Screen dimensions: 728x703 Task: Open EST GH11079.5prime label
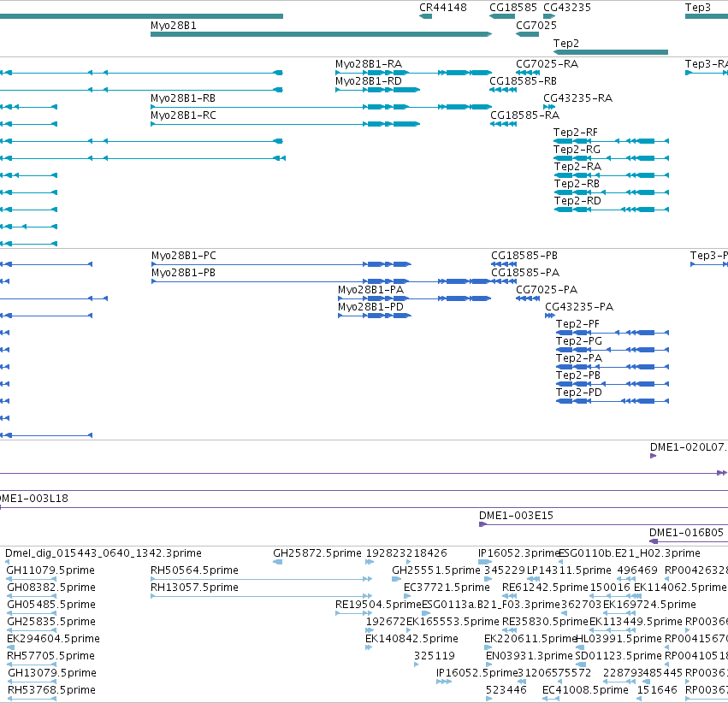pos(50,570)
